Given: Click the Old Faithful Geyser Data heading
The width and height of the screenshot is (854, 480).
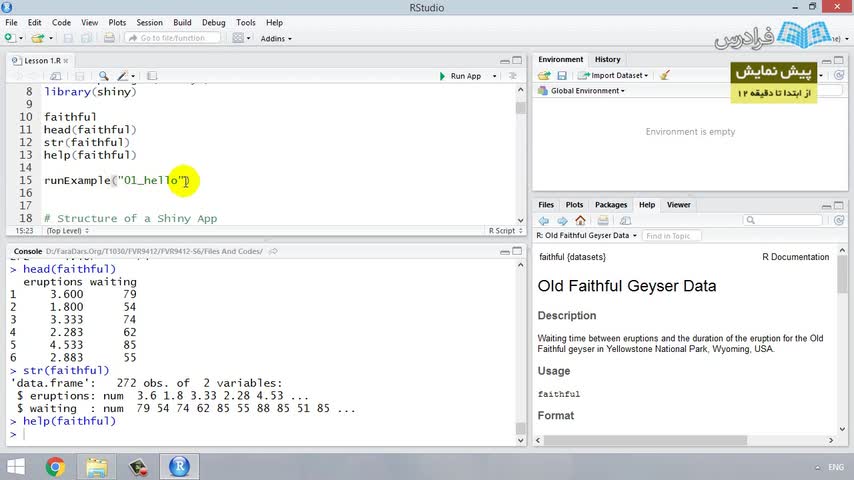Looking at the screenshot, I should 627,286.
